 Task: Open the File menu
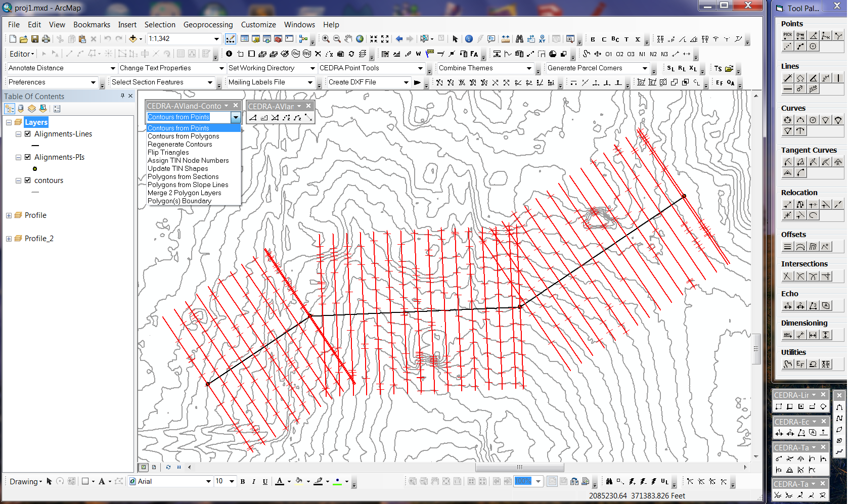coord(14,24)
